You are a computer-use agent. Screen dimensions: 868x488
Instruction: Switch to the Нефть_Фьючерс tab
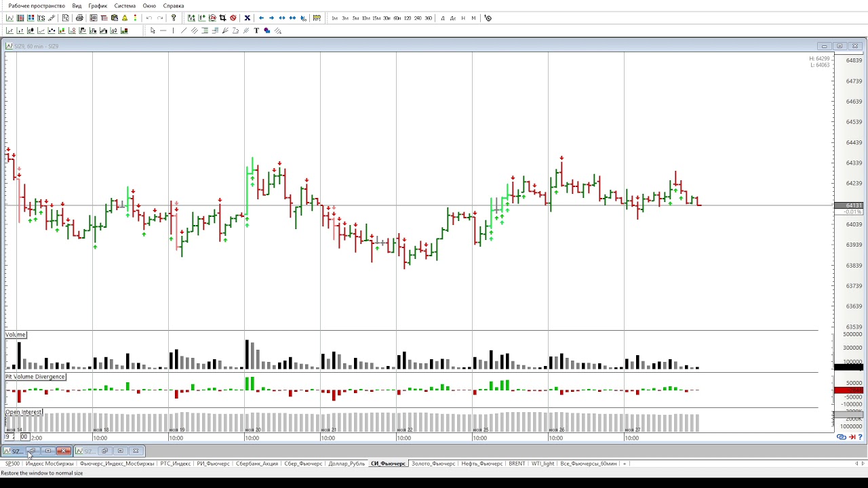[481, 464]
